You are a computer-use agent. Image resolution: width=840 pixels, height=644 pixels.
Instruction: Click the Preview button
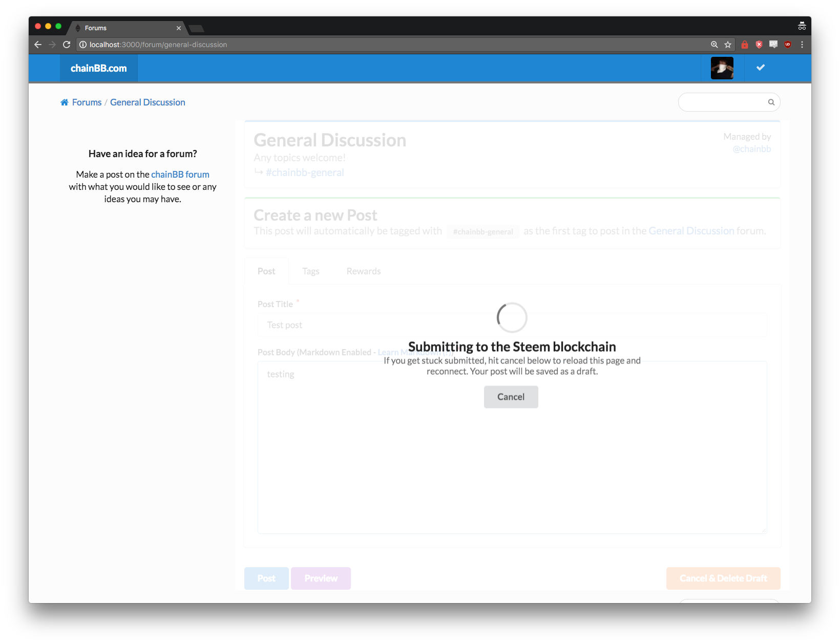[321, 578]
